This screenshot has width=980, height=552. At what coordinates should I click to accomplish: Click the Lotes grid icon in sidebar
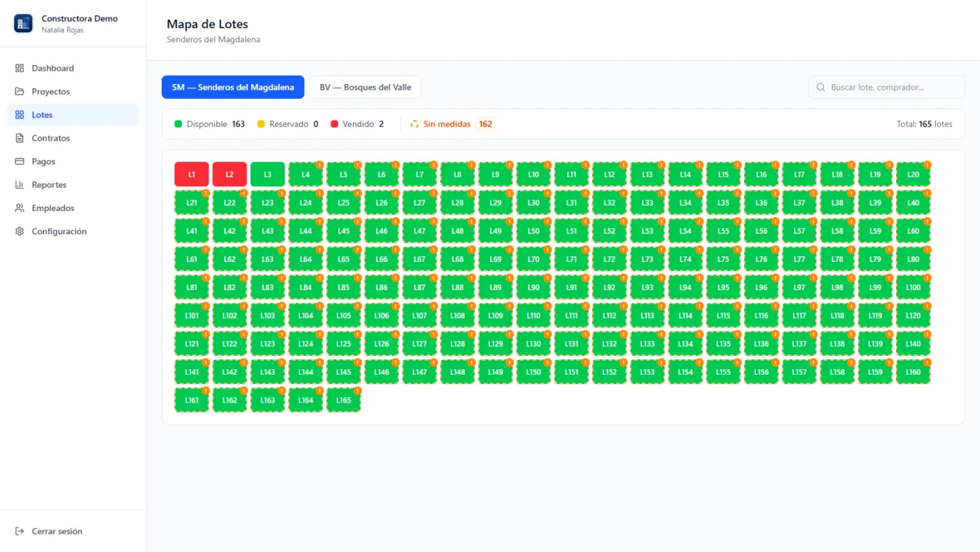(20, 115)
